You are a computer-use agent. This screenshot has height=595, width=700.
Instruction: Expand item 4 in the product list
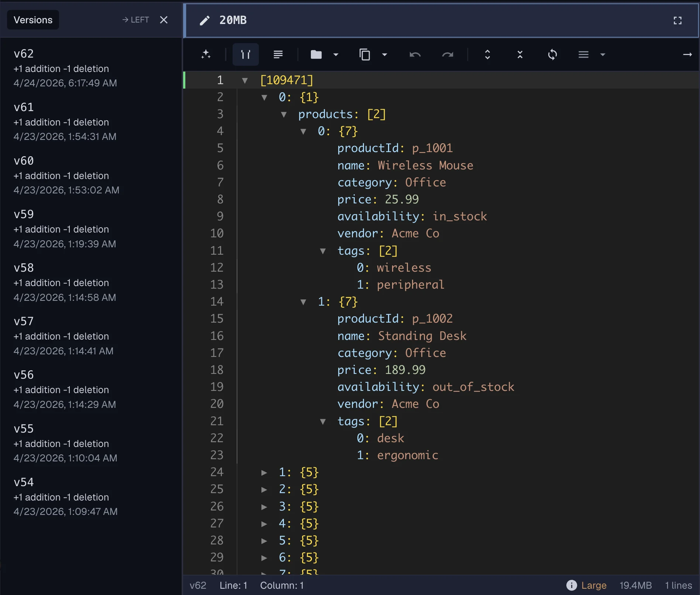pyautogui.click(x=264, y=523)
